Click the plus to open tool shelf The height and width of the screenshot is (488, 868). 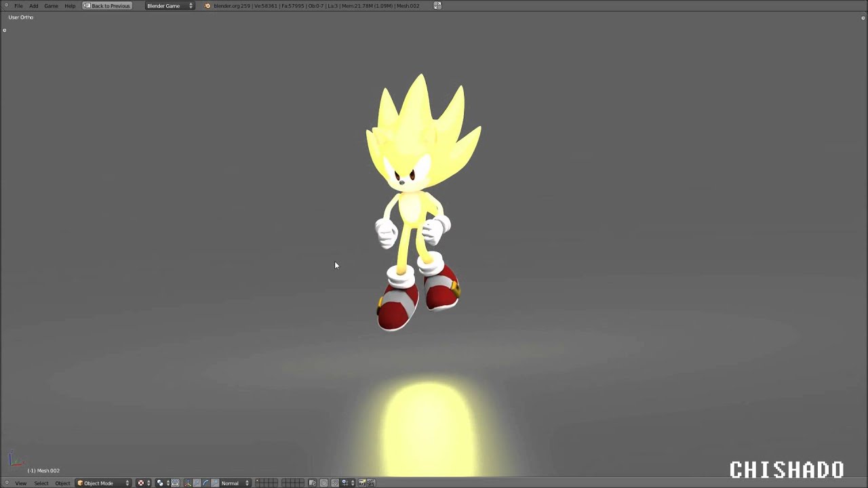point(4,30)
